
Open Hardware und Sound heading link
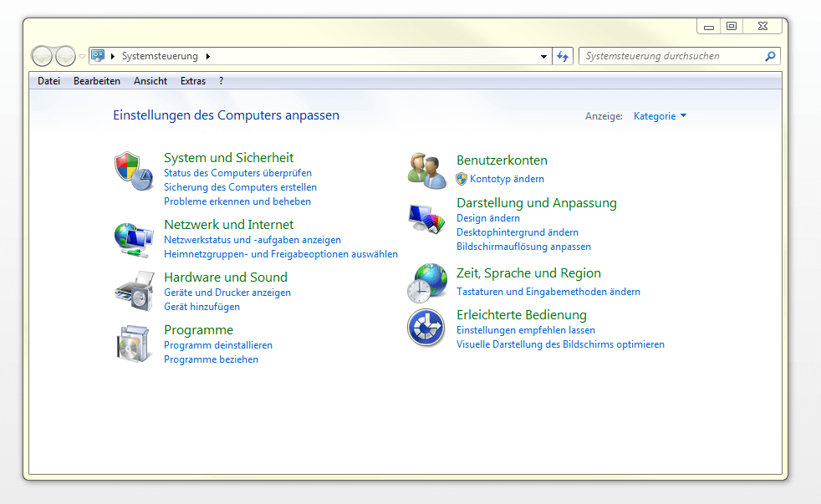tap(226, 277)
